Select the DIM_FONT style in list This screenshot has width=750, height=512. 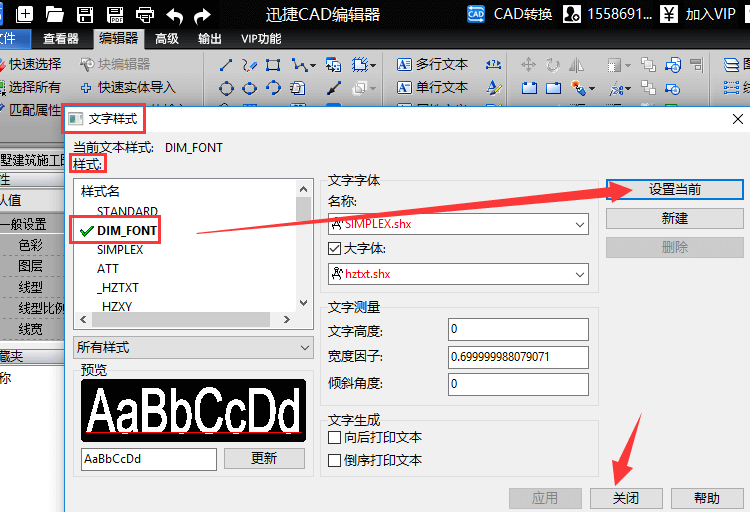127,231
